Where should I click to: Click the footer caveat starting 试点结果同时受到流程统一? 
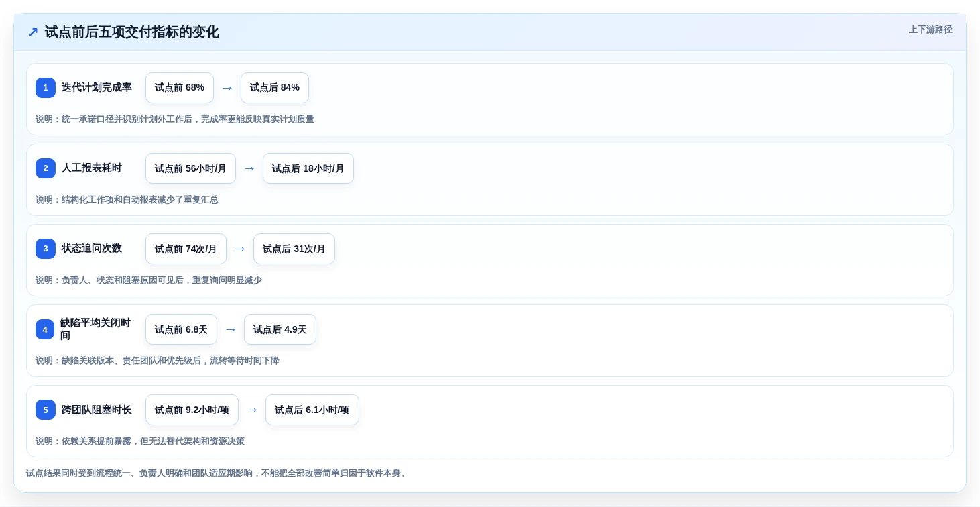point(217,473)
